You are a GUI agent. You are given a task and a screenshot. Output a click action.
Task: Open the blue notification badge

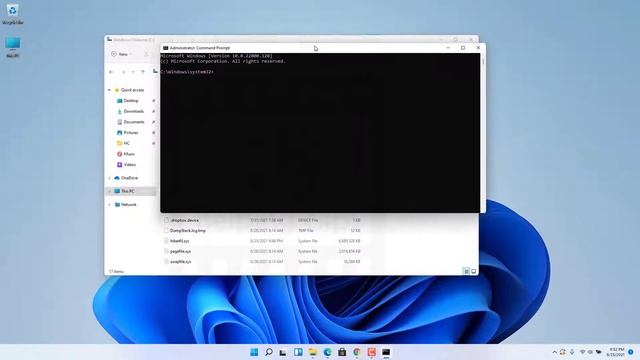pos(631,352)
